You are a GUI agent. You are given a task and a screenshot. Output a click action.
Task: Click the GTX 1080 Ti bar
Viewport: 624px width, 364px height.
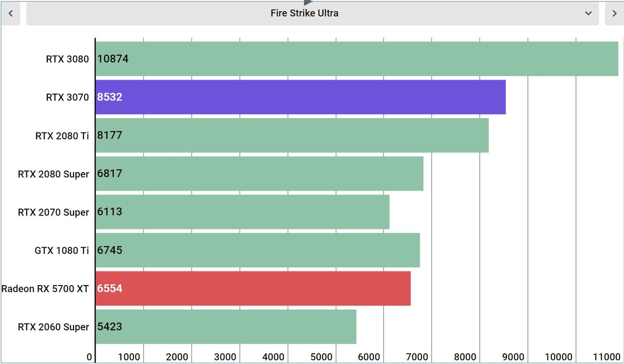258,250
